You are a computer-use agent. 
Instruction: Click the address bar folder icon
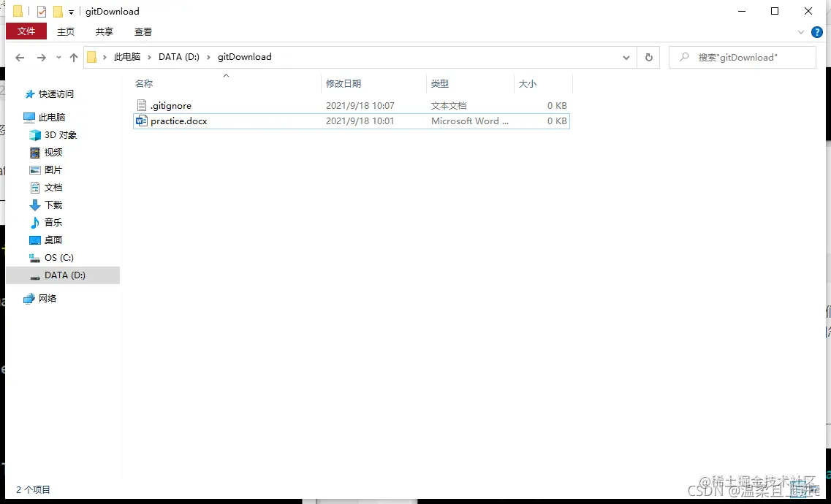91,57
